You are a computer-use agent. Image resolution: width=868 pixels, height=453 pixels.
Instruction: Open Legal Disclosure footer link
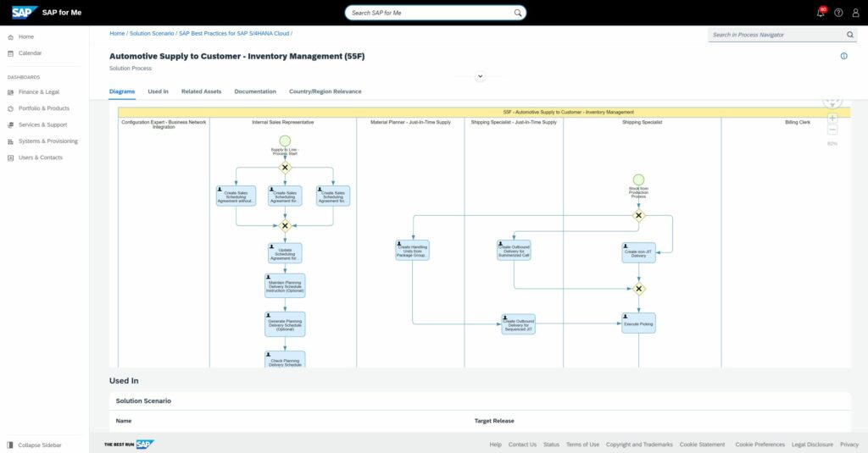pos(812,445)
